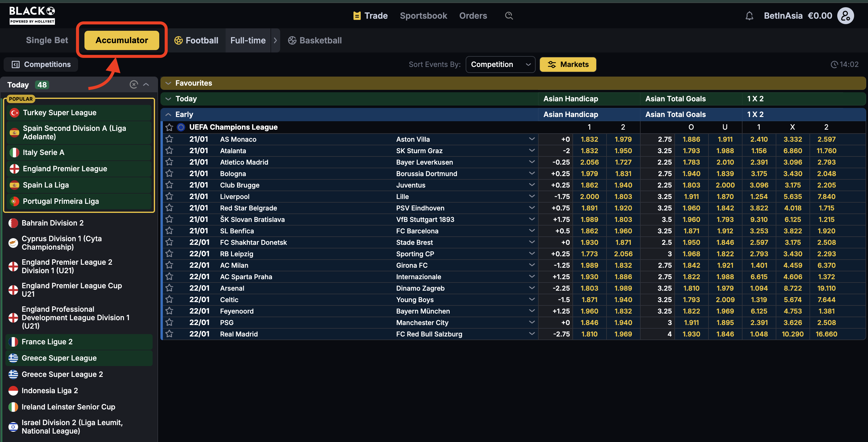The image size is (868, 442).
Task: Click the yellow Accumulator button
Action: pyautogui.click(x=122, y=40)
